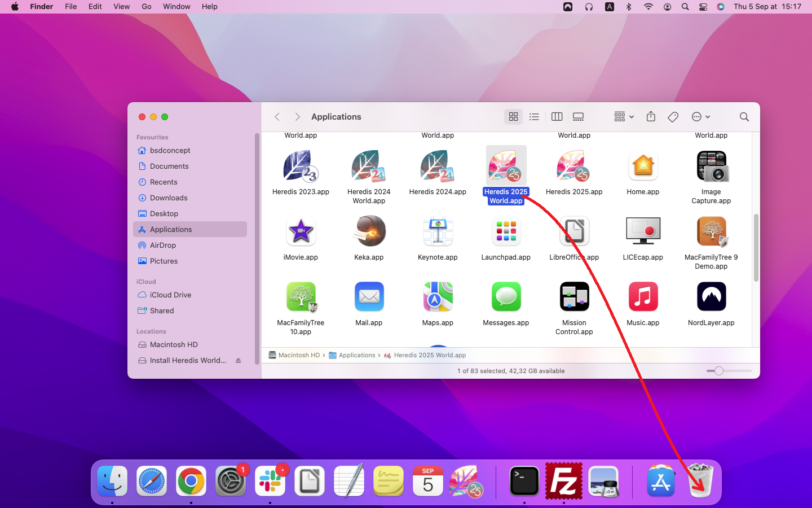Open the Keka.app icon
812x508 pixels.
tap(369, 231)
